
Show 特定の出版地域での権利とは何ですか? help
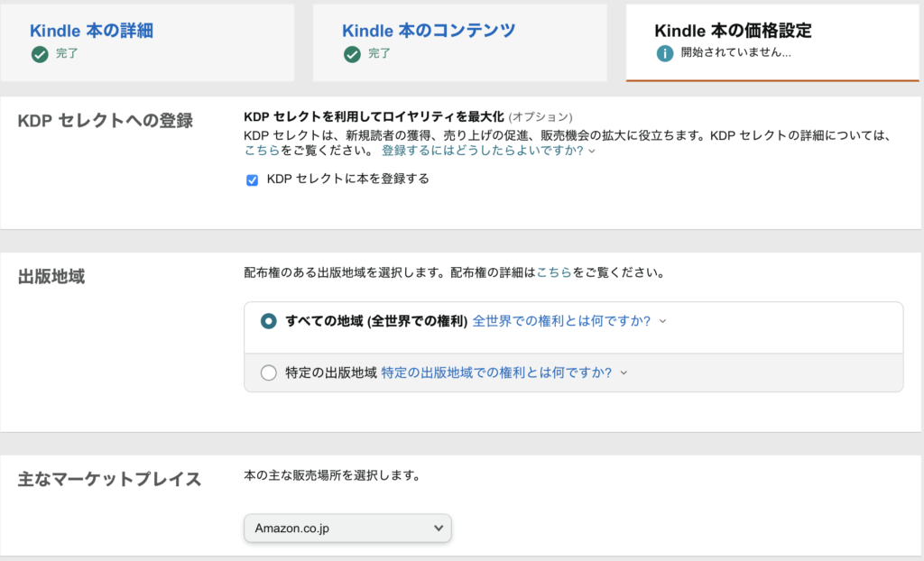click(496, 372)
